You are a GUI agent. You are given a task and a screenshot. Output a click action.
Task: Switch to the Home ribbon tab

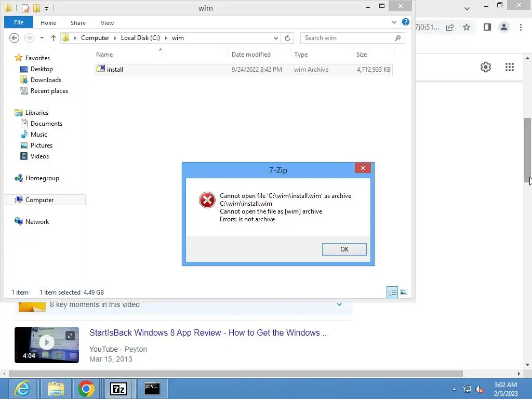pyautogui.click(x=48, y=23)
